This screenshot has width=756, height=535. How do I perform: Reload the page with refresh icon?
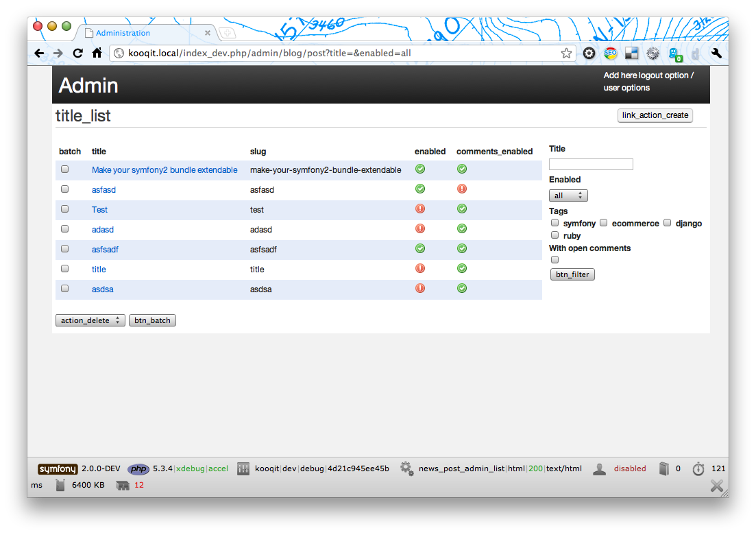point(78,53)
